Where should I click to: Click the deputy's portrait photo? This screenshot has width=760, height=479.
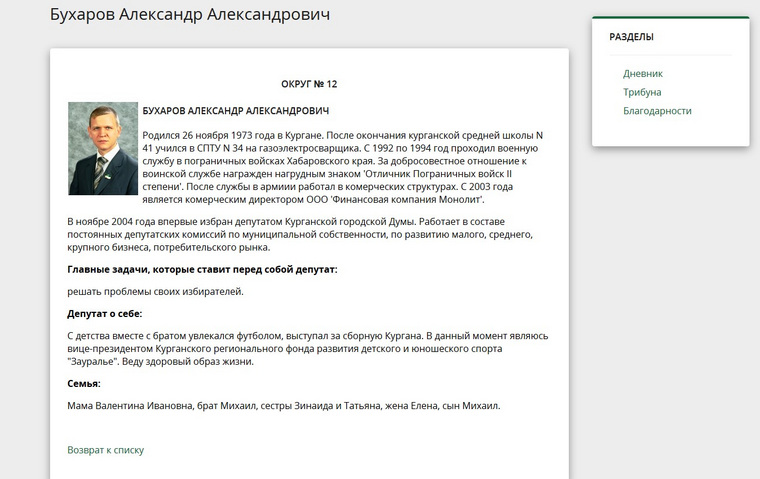point(103,148)
